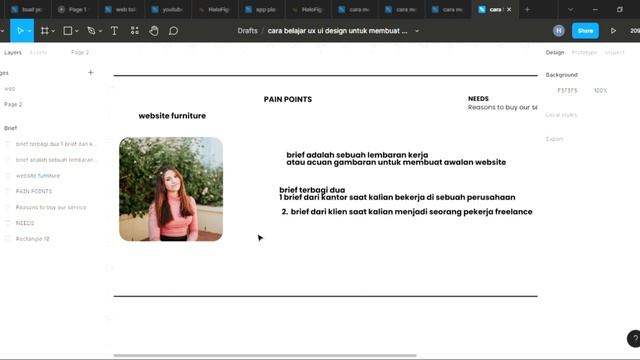
Task: Click the 'website furniture' text on canvas
Action: (x=172, y=116)
